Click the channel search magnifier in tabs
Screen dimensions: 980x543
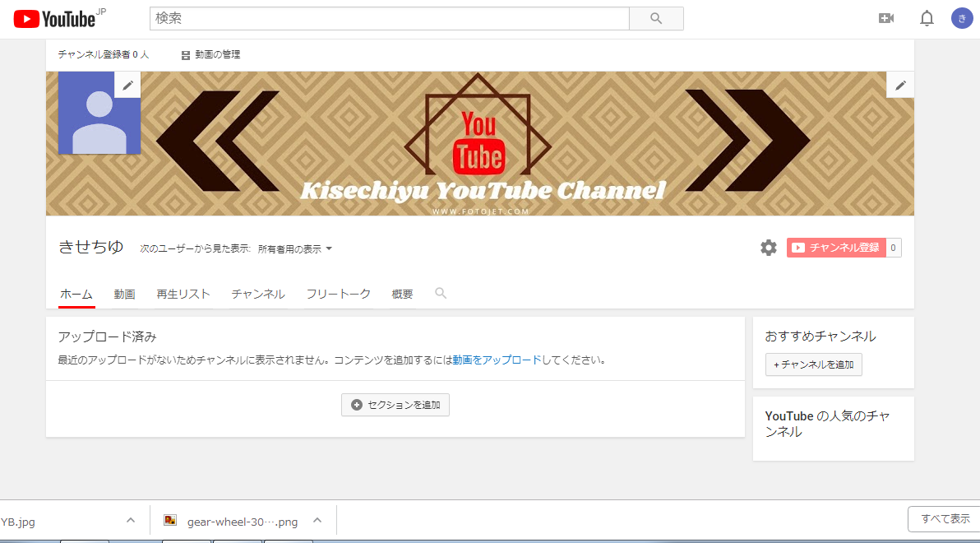(441, 293)
